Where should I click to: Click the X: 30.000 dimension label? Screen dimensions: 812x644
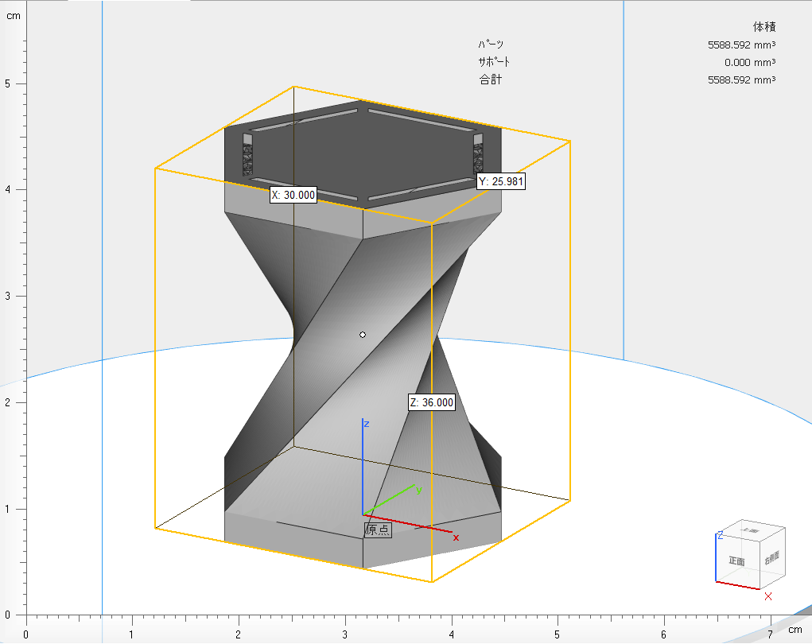pyautogui.click(x=293, y=195)
